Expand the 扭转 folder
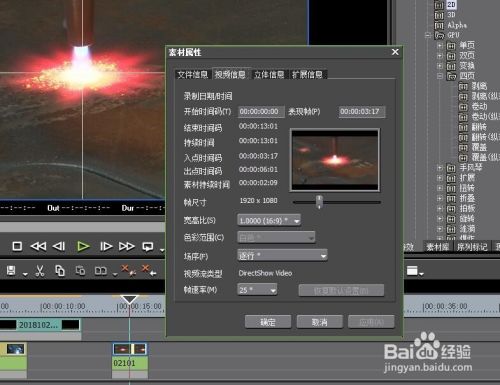The image size is (500, 385). [x=440, y=188]
